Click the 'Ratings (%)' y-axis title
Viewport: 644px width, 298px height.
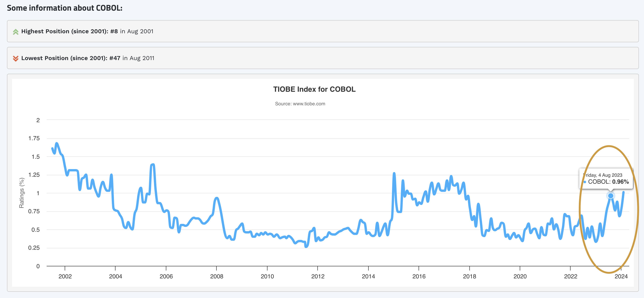click(22, 193)
